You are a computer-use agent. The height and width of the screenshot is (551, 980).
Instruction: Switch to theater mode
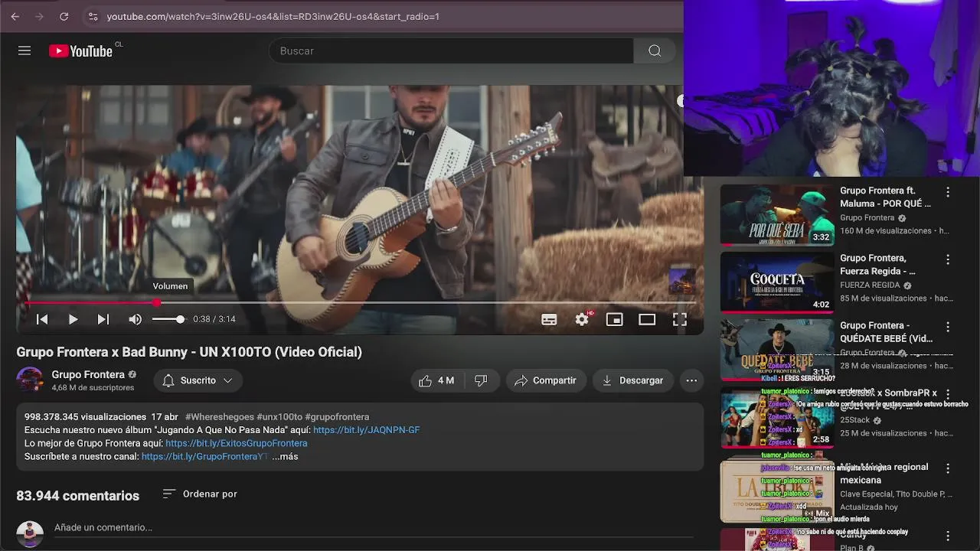pyautogui.click(x=647, y=319)
